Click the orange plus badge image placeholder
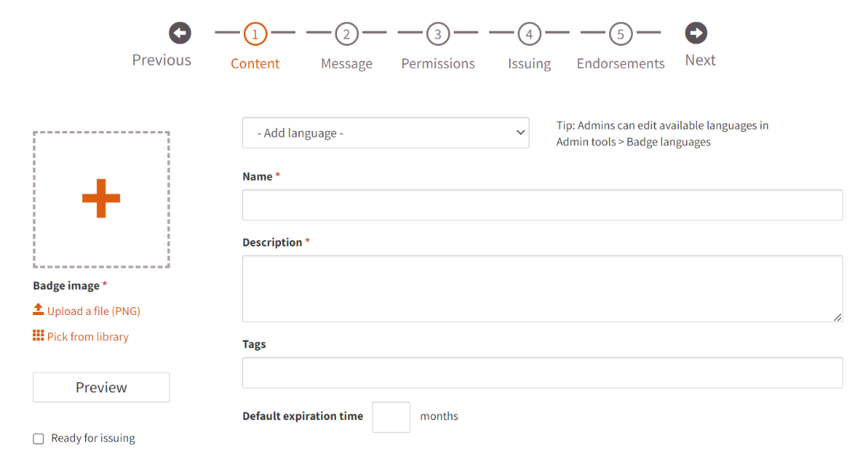Image resolution: width=868 pixels, height=454 pixels. 101,199
